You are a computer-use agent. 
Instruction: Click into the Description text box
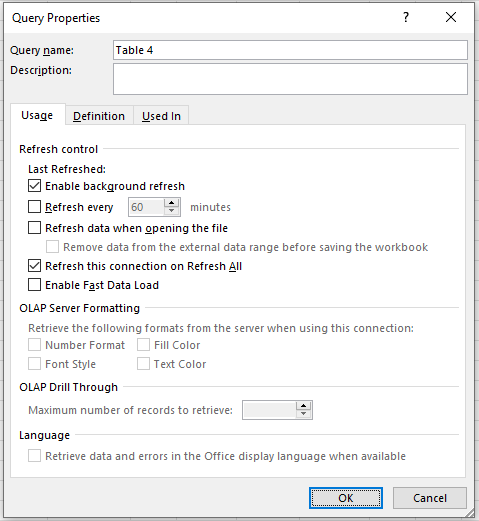[x=290, y=79]
